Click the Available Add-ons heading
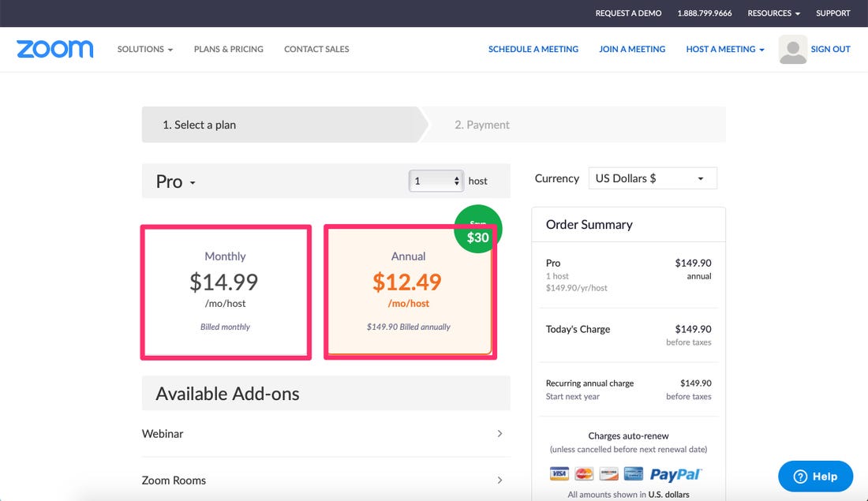Image resolution: width=868 pixels, height=501 pixels. 227,394
